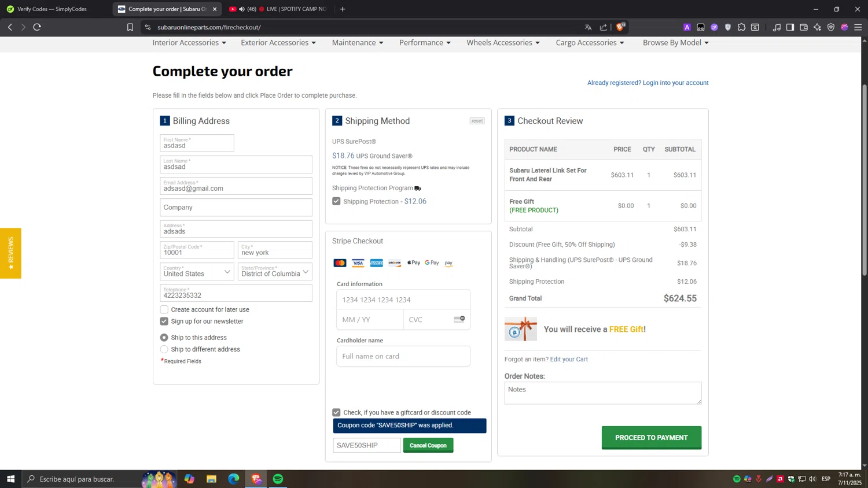Open File Explorer from the taskbar
This screenshot has height=488, width=868.
click(211, 479)
